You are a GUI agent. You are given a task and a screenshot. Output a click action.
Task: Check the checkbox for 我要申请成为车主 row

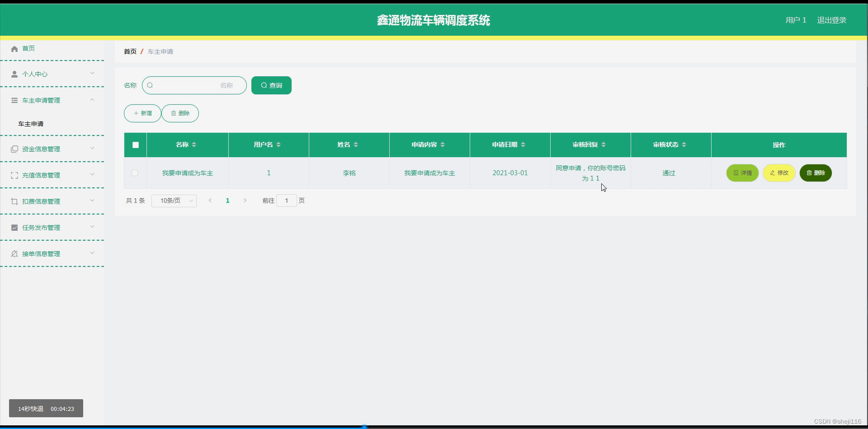135,173
